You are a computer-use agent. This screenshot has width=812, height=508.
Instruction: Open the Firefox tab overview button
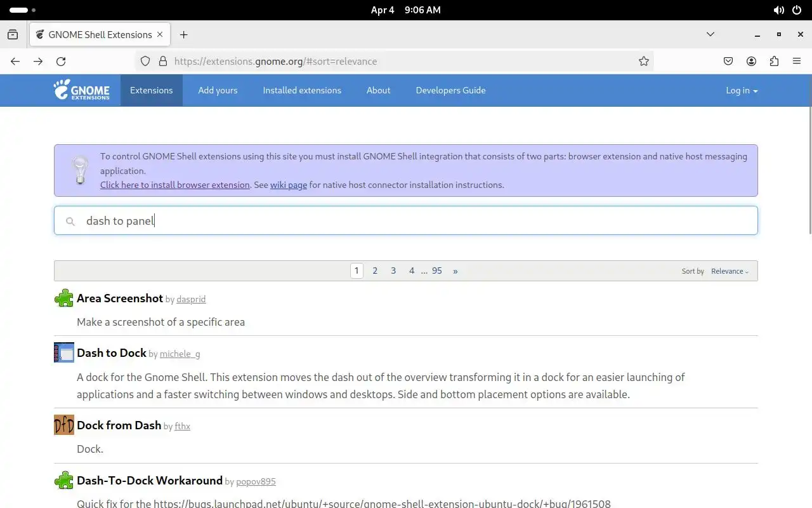tap(13, 35)
